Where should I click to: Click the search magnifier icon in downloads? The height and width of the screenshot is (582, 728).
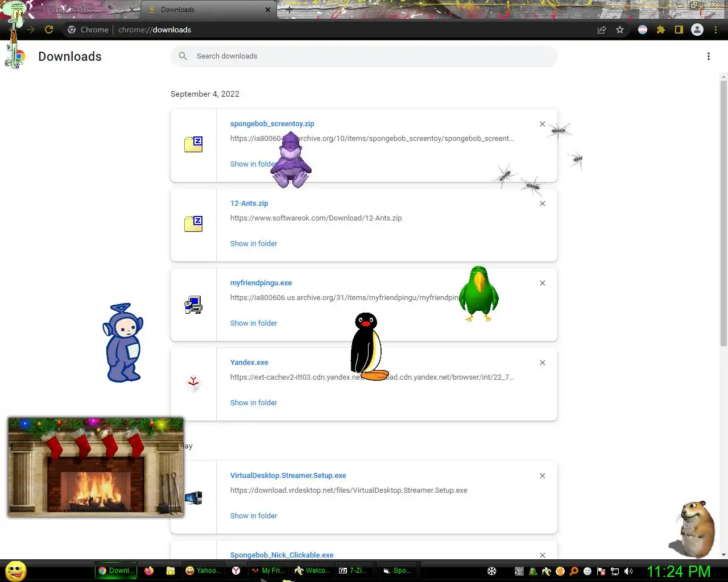point(183,56)
